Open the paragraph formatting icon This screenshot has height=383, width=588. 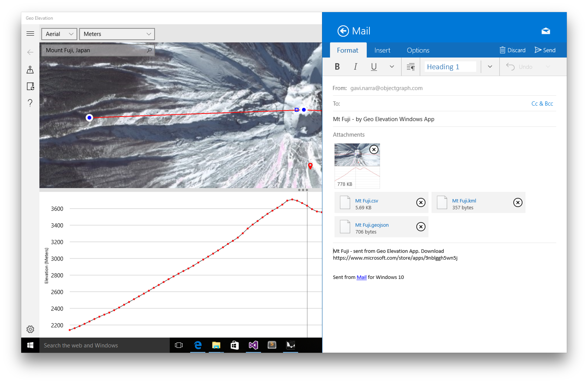coord(411,67)
